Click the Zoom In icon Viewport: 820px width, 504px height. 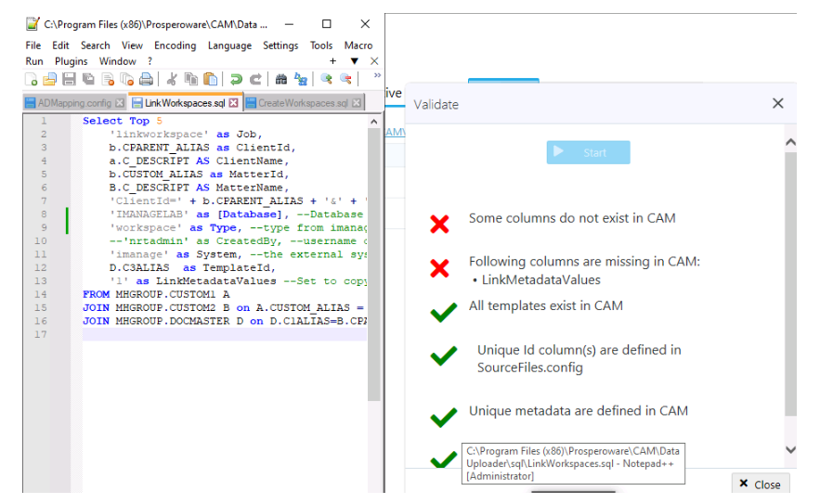(326, 79)
